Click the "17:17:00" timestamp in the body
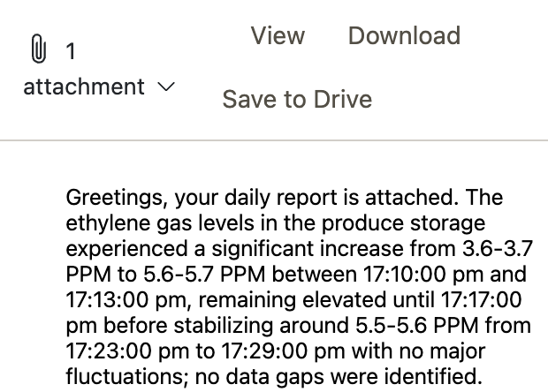The width and height of the screenshot is (548, 392). click(481, 300)
